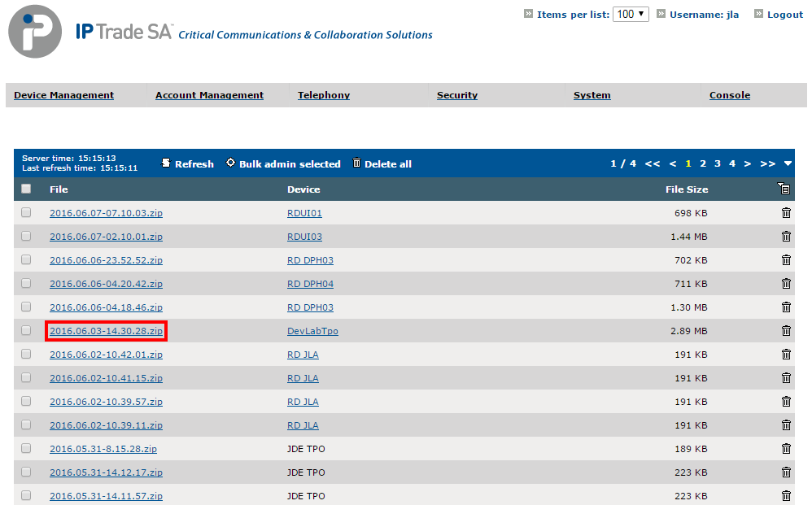Viewport: 812px width, 505px height.
Task: Click Username: jla link
Action: point(704,15)
